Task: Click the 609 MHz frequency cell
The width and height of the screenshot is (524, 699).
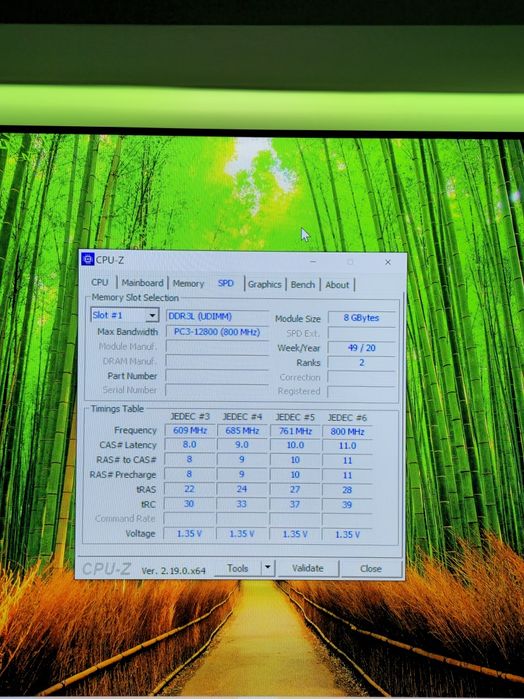Action: point(190,431)
